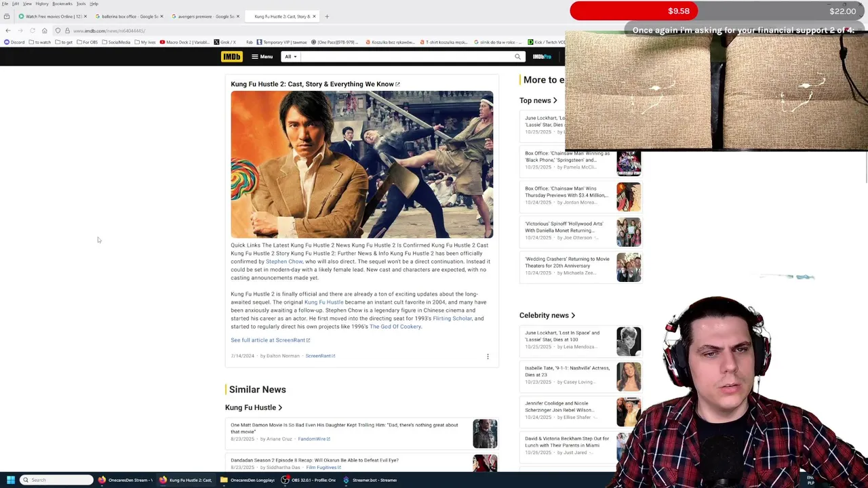
Task: Open the One Matt Damon Movie news item
Action: [344, 428]
